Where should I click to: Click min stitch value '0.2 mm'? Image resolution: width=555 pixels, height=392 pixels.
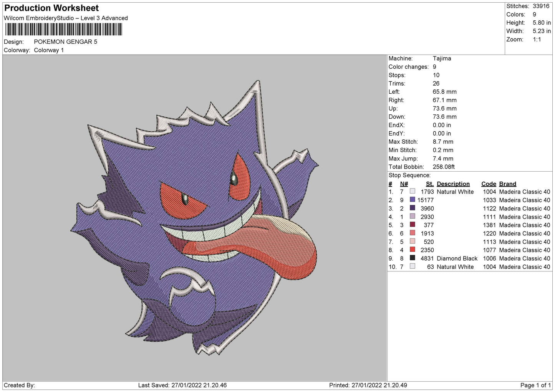443,150
